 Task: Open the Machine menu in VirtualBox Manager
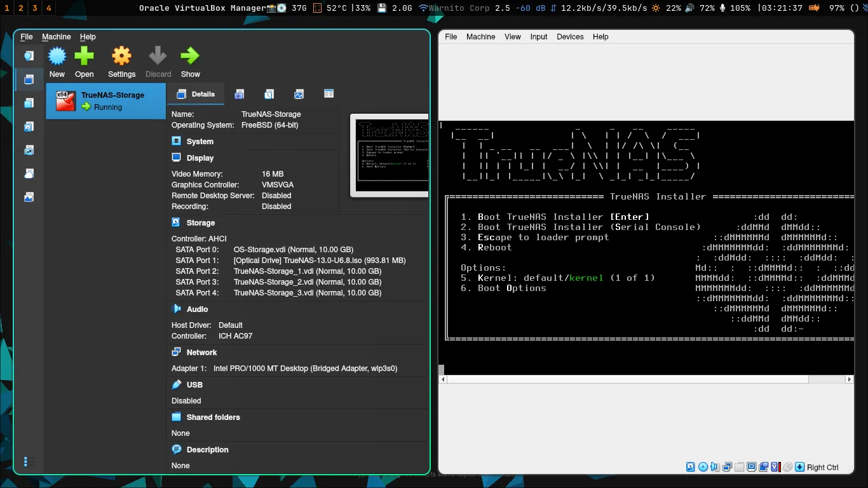pos(57,37)
